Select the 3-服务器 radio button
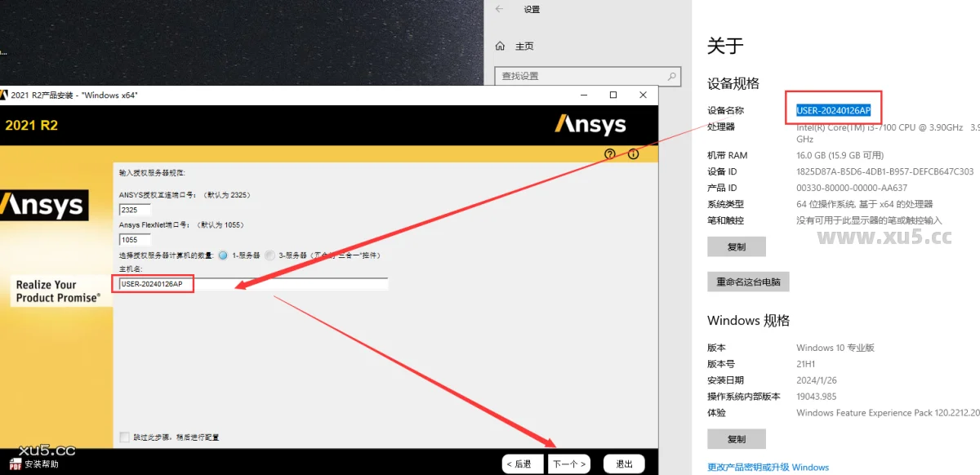980x475 pixels. [269, 255]
